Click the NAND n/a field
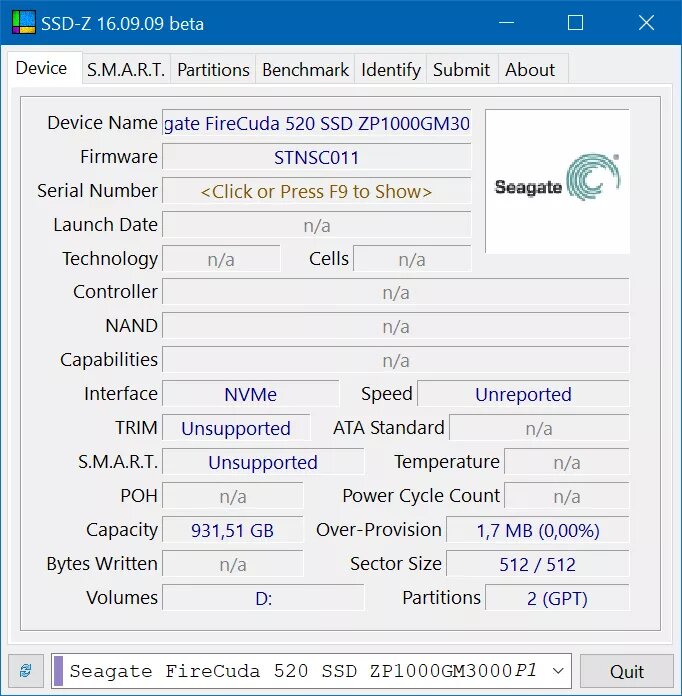 tap(396, 326)
